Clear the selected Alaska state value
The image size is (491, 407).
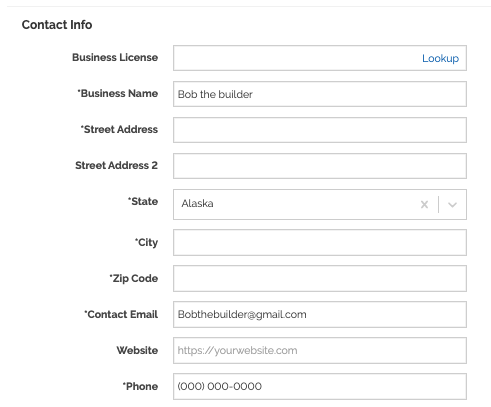[424, 204]
